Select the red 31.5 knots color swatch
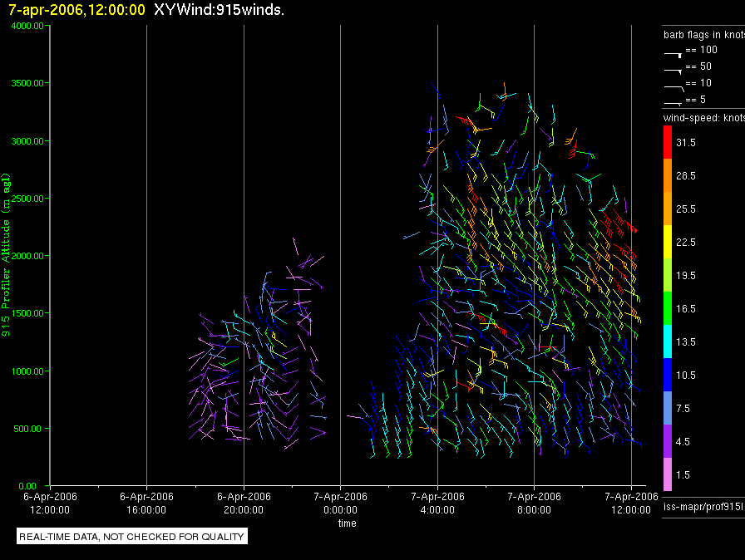The width and height of the screenshot is (745, 560). [668, 142]
